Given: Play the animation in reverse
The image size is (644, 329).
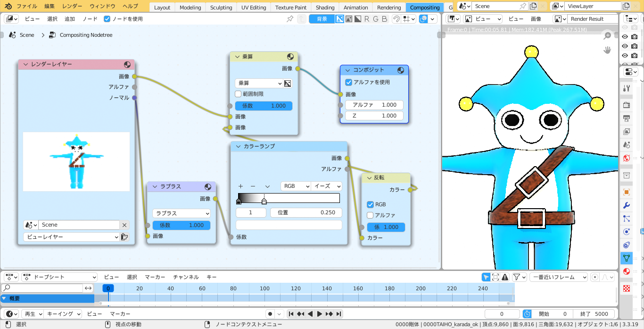Looking at the screenshot, I should tap(310, 314).
